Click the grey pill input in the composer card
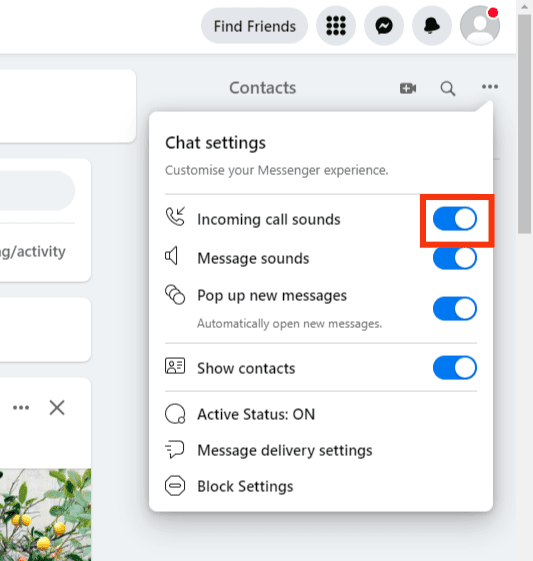Image resolution: width=533 pixels, height=561 pixels. (x=37, y=190)
